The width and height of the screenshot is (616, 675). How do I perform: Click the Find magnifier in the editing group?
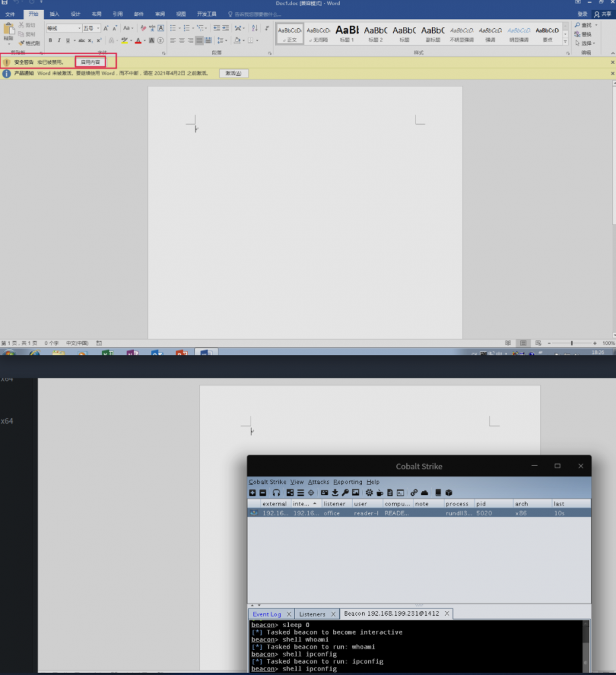pyautogui.click(x=577, y=25)
